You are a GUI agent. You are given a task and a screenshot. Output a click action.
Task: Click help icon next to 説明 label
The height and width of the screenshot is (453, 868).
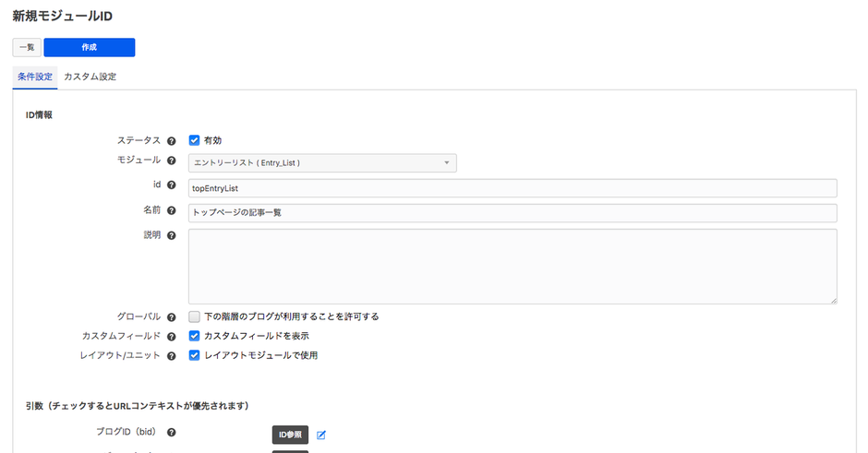coord(171,235)
